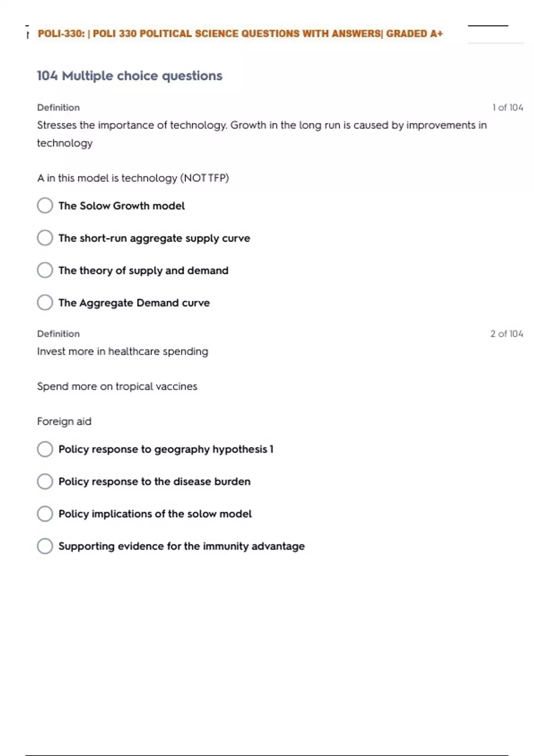Pick Supporting evidence for the immunity advantage
The height and width of the screenshot is (756, 534).
pos(45,546)
